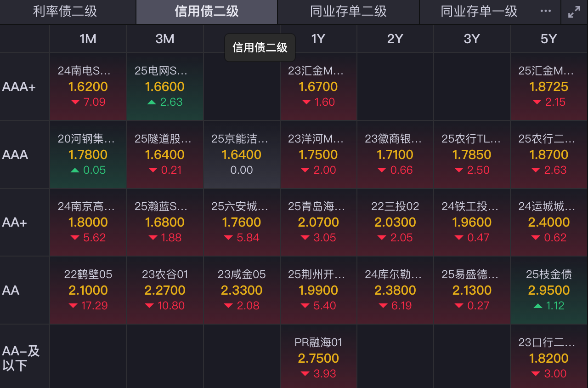Switch to the 利率债二级 tab
Viewport: 588px width, 388px height.
[65, 12]
